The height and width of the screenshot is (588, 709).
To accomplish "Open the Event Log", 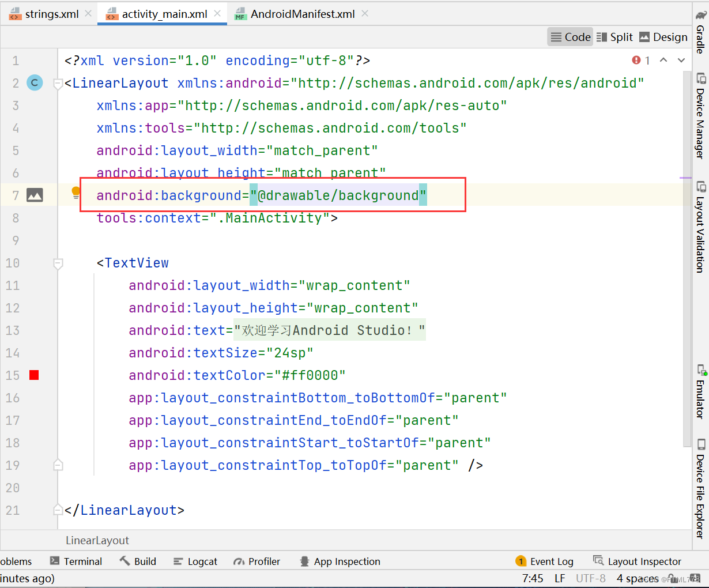I will [545, 561].
